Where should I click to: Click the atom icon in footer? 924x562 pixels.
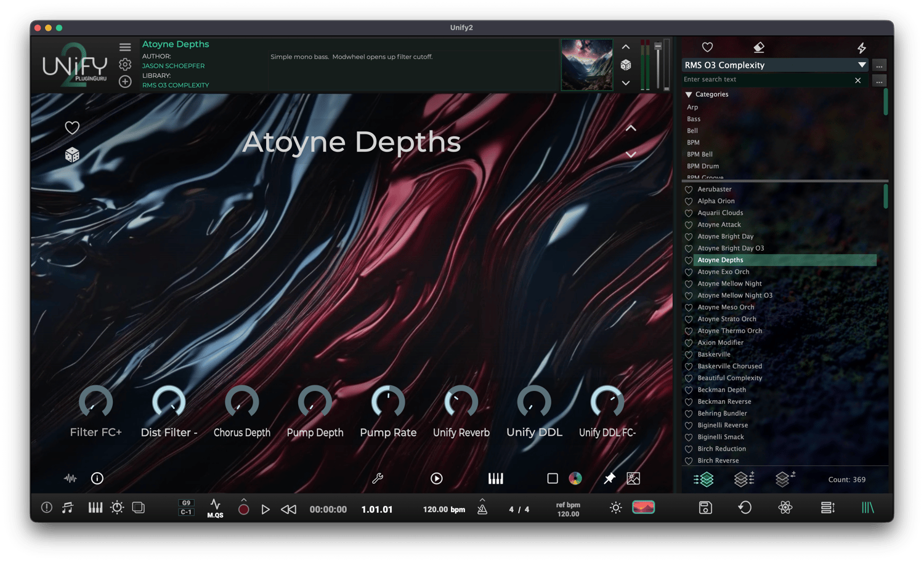tap(785, 508)
